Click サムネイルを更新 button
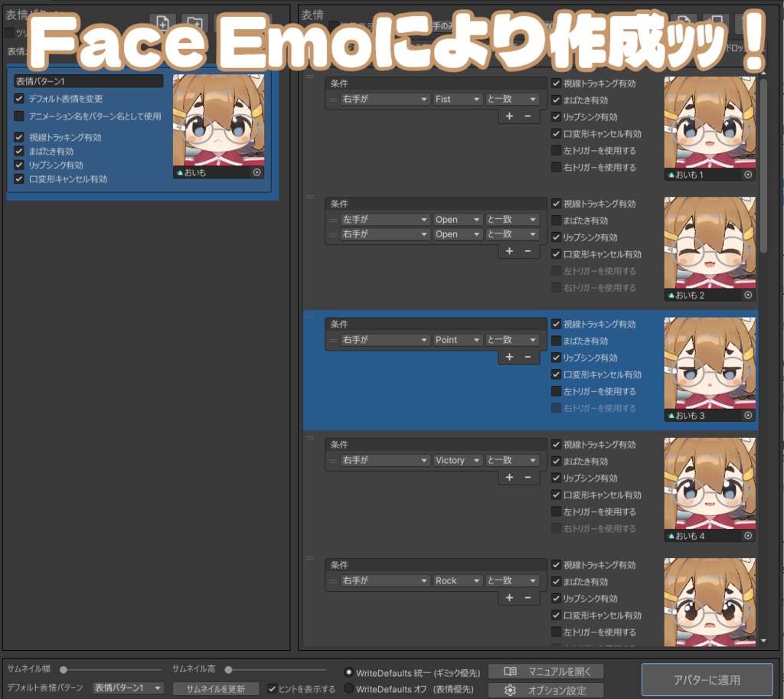The height and width of the screenshot is (699, 784). (x=216, y=688)
